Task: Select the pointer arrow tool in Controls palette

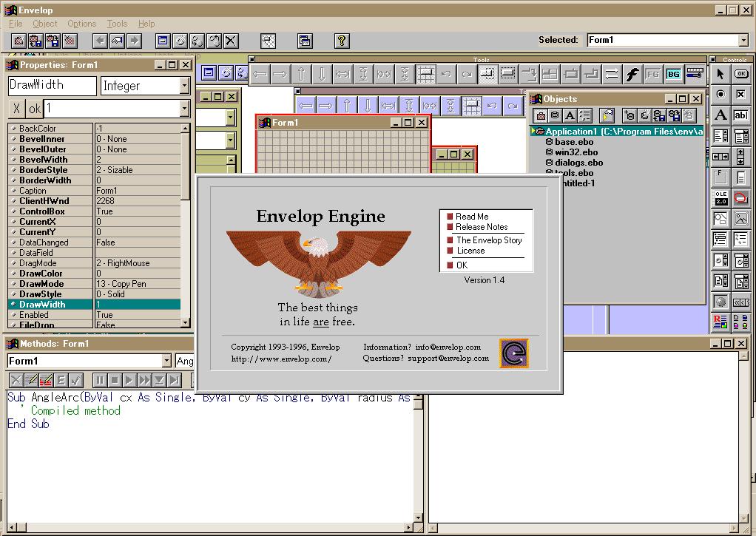Action: [720, 74]
